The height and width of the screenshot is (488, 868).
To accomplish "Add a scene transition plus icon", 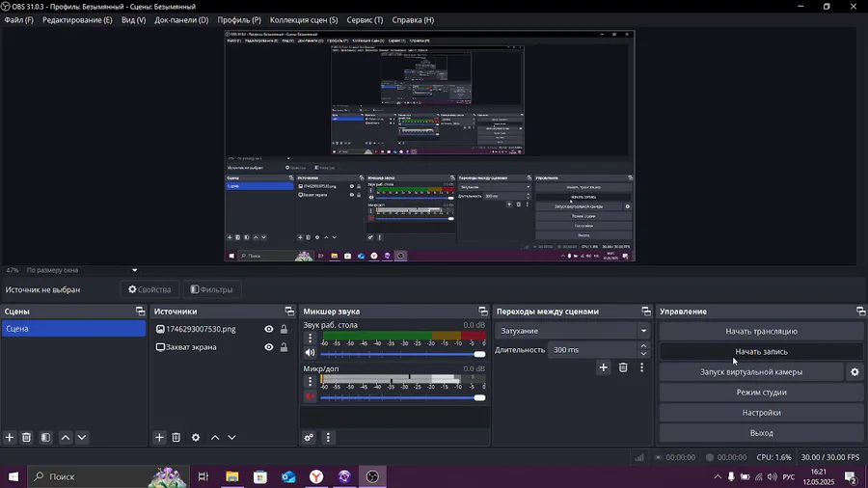I will pyautogui.click(x=604, y=367).
